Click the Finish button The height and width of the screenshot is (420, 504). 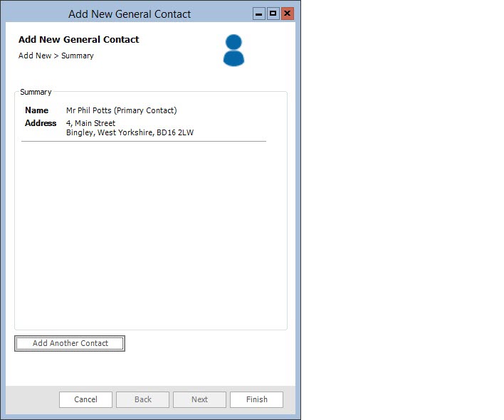[x=256, y=399]
